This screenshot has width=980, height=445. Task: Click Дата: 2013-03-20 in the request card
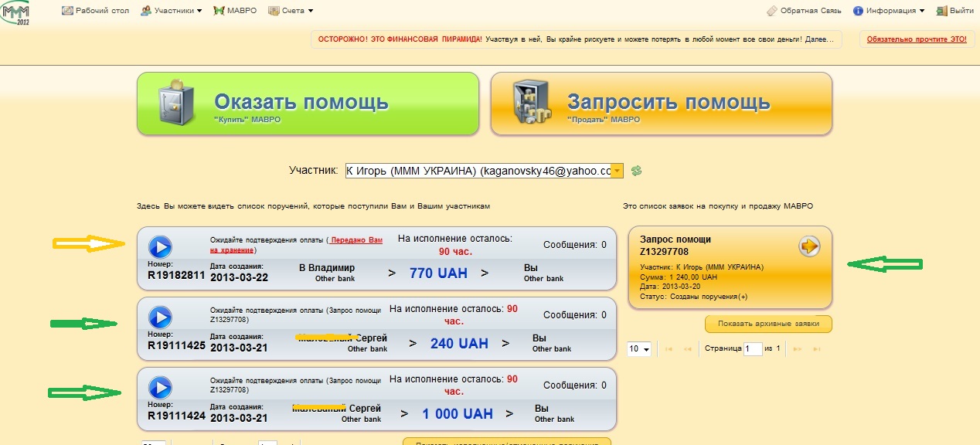tap(669, 287)
